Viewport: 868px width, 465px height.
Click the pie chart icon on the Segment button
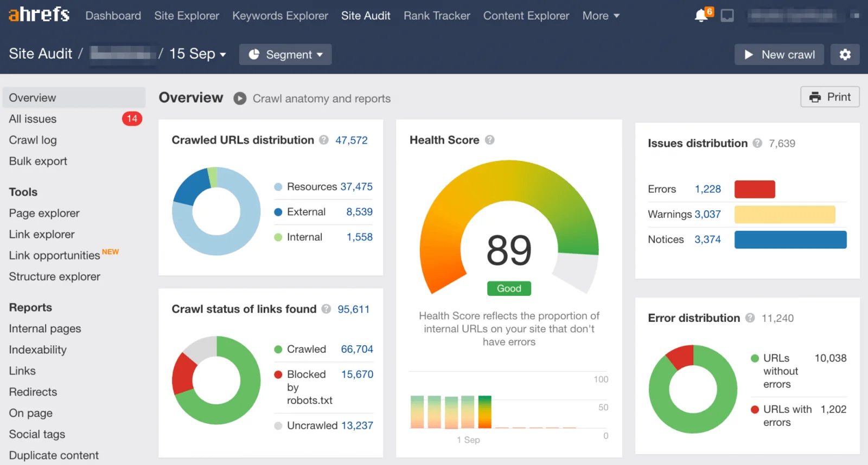point(254,54)
